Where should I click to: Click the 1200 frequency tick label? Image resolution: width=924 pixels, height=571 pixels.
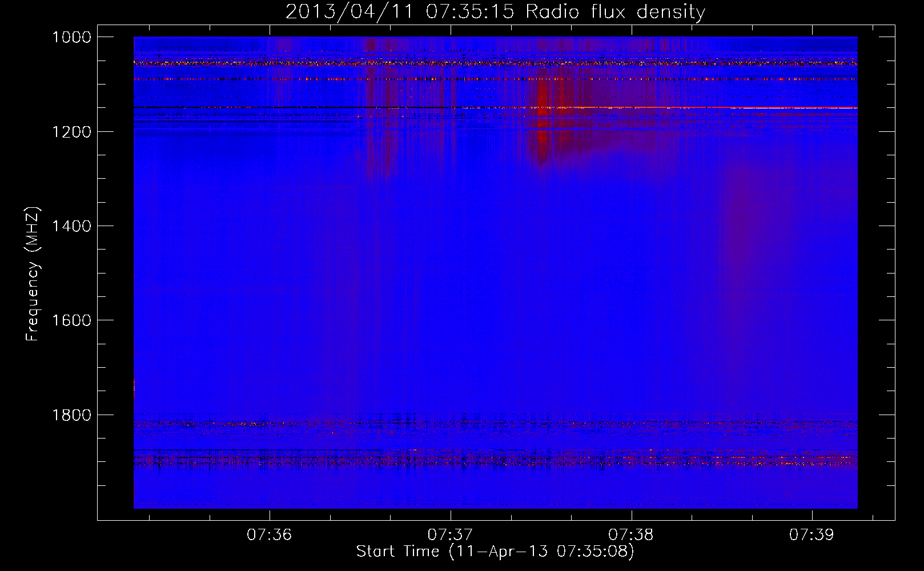point(71,132)
